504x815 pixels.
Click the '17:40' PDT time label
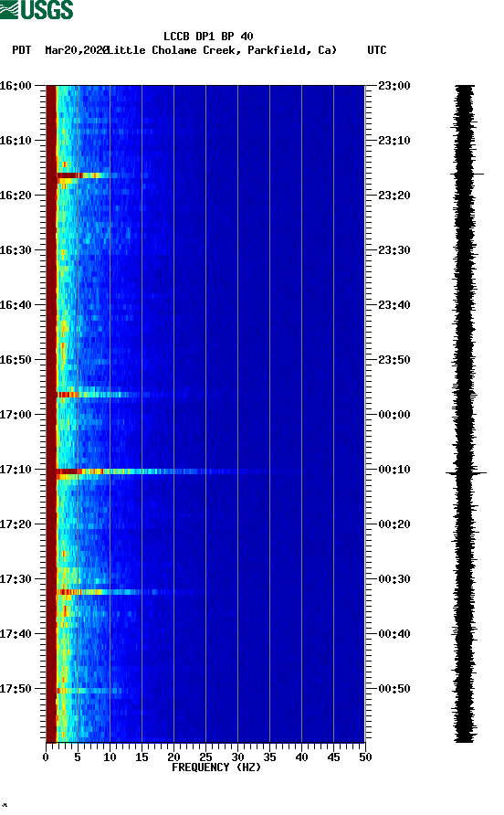(16, 634)
